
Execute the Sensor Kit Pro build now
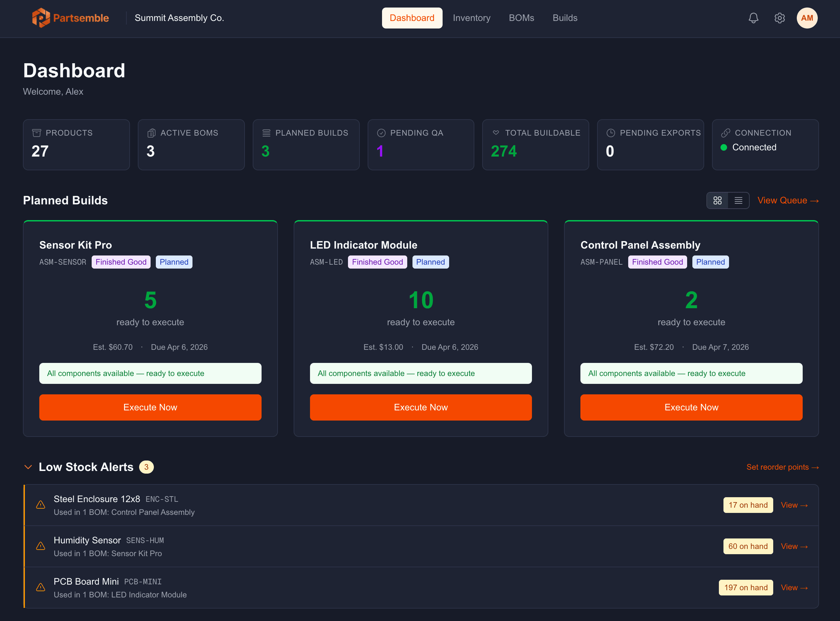pos(150,407)
